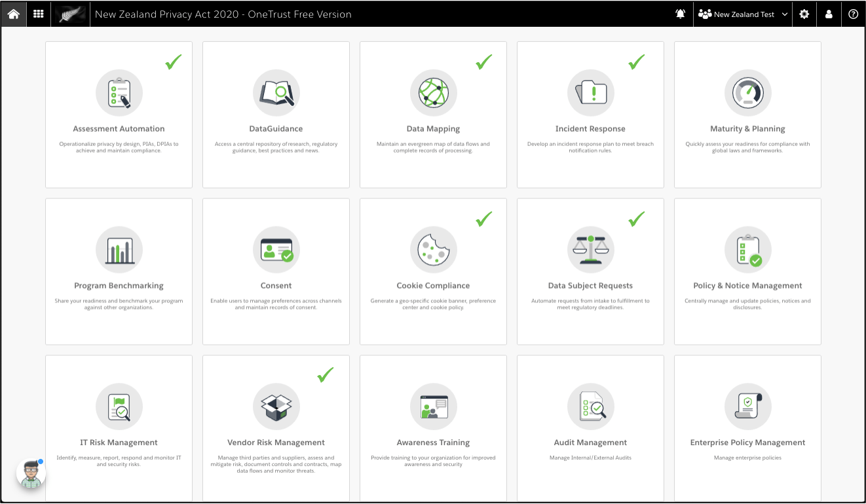Open the user profile icon
The height and width of the screenshot is (504, 866).
(x=829, y=14)
